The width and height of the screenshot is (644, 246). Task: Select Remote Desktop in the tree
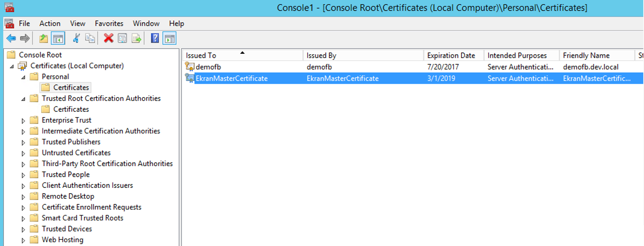[x=68, y=196]
